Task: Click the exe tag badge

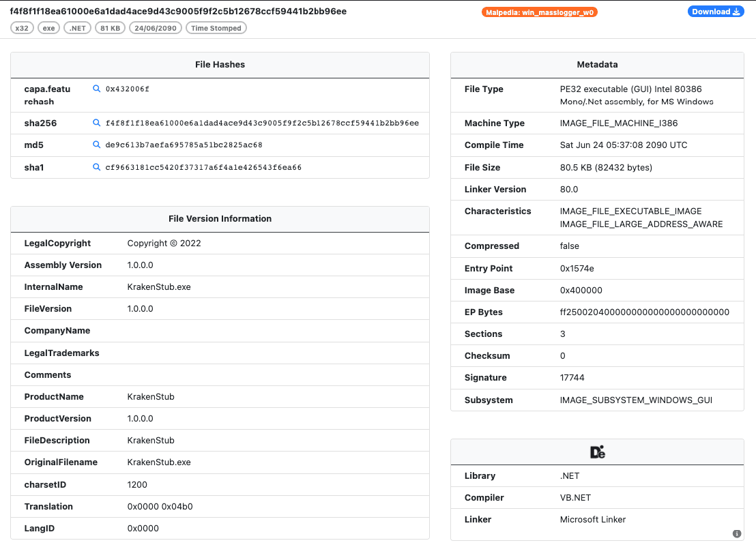Action: tap(48, 28)
